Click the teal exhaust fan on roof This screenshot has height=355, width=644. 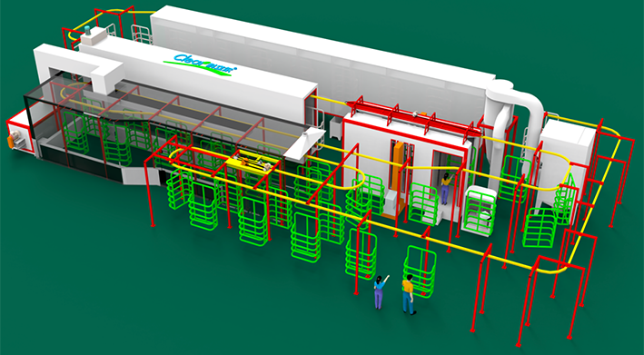(88, 30)
